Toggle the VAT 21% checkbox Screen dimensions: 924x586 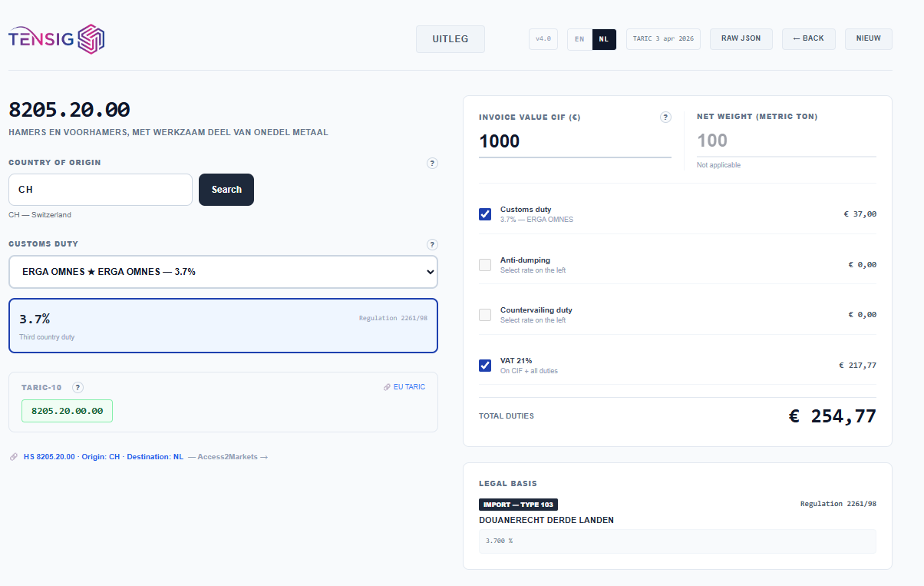coord(485,366)
